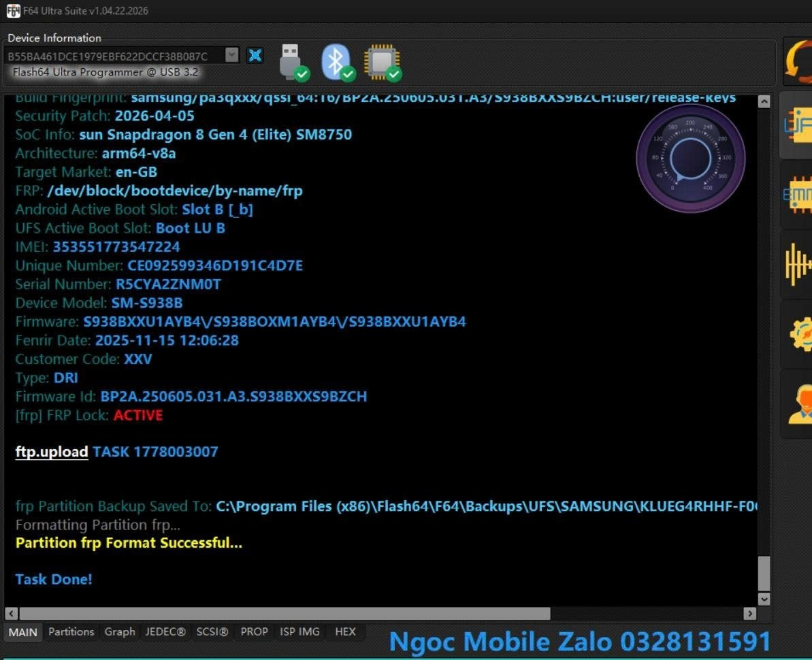Click the 'Task Done!' message

point(54,579)
